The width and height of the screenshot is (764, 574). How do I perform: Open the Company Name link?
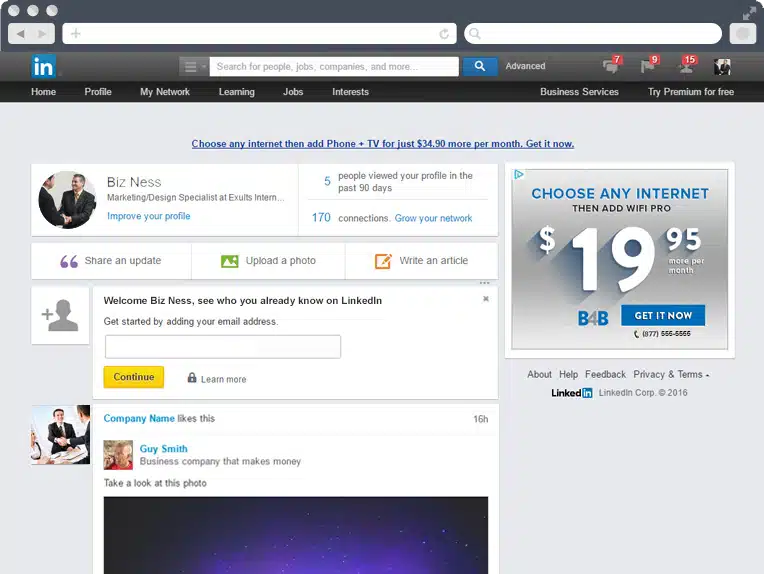pyautogui.click(x=139, y=419)
